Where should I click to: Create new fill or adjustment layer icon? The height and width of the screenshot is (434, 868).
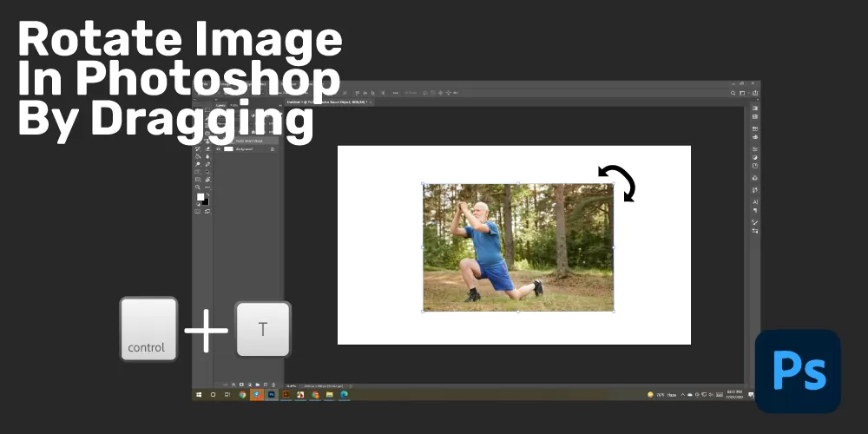coord(250,385)
